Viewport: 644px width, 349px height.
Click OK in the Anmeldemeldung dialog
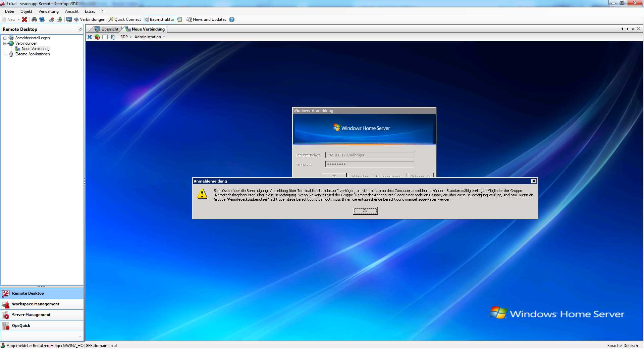click(x=365, y=211)
